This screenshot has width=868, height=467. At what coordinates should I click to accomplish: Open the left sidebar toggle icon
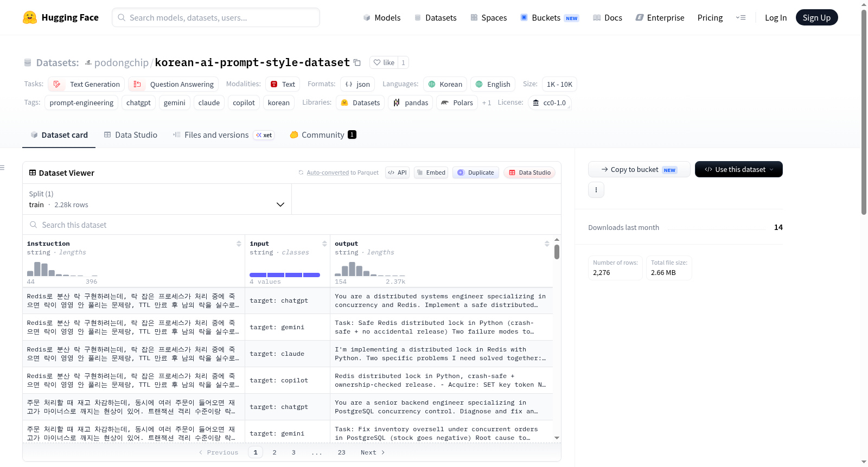(2, 168)
